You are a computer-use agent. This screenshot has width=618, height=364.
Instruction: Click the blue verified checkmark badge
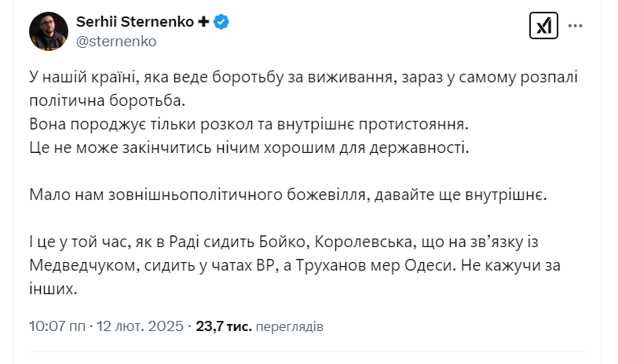(223, 22)
